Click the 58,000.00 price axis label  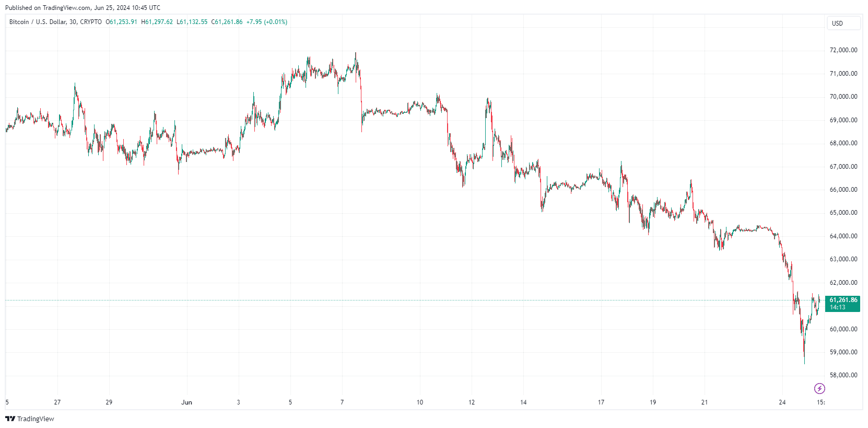843,375
